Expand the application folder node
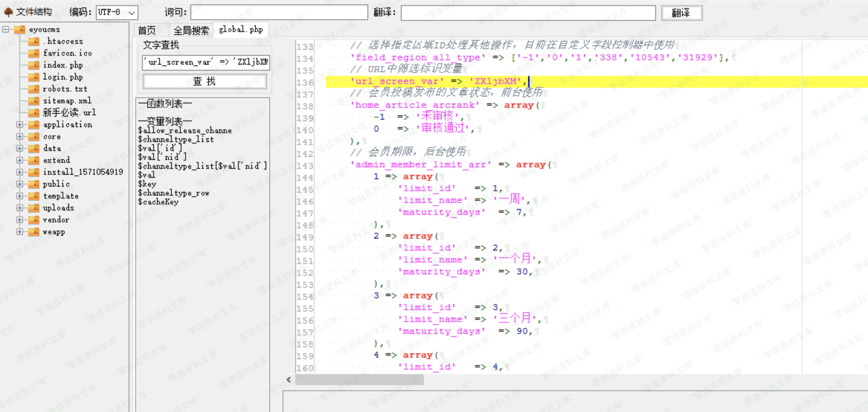Viewport: 868px width, 412px height. click(x=19, y=125)
